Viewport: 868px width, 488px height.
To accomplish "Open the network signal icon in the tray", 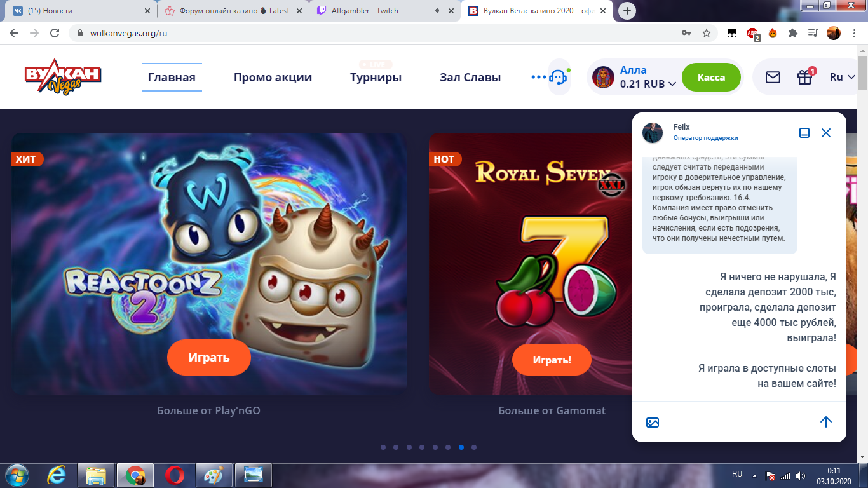I will 785,475.
